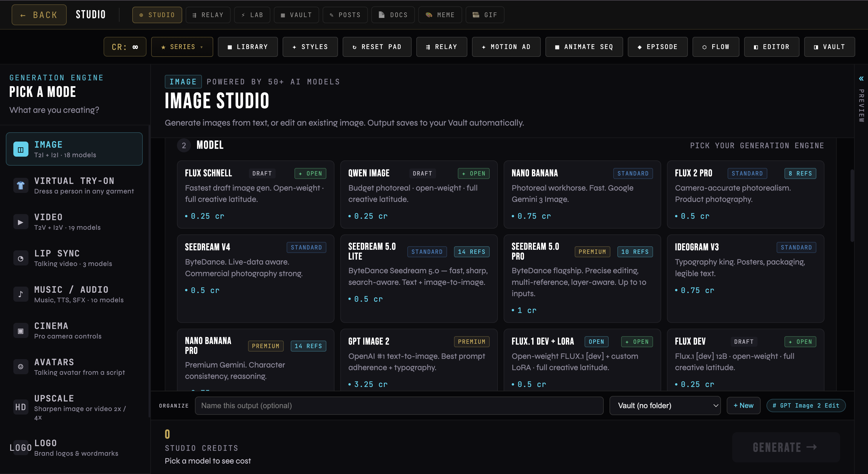Choose the Cinema mode row
This screenshot has height=474, width=868.
tap(74, 331)
